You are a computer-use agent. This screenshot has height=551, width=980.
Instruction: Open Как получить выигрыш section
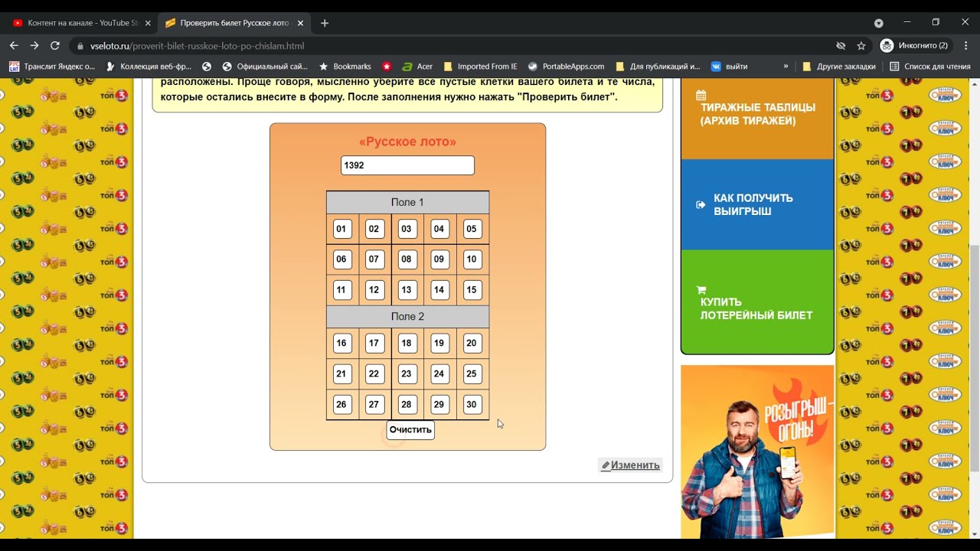pyautogui.click(x=757, y=204)
